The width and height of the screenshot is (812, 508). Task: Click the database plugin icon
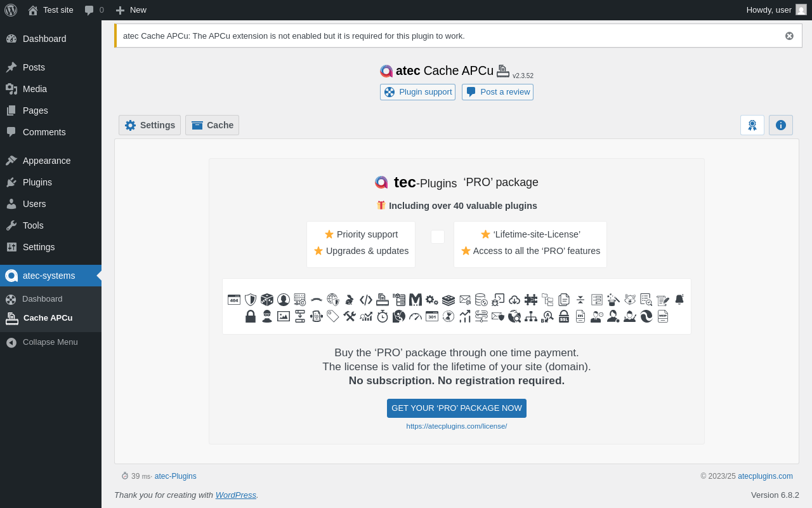pyautogui.click(x=481, y=300)
